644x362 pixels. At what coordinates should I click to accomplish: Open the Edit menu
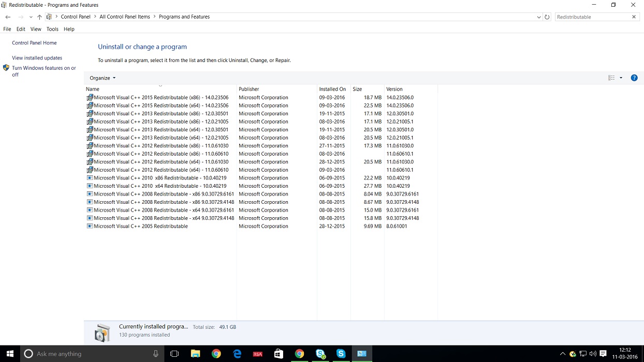pos(21,29)
